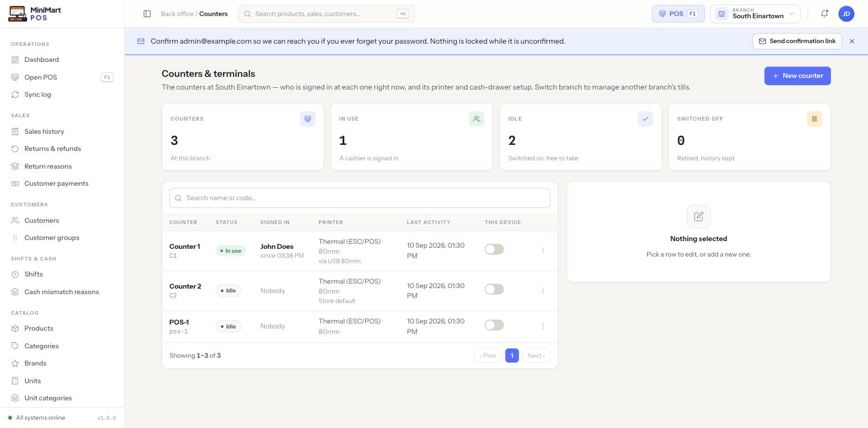Expand the South Einartown branch selector
Viewport: 868px width, 428px height.
point(755,14)
